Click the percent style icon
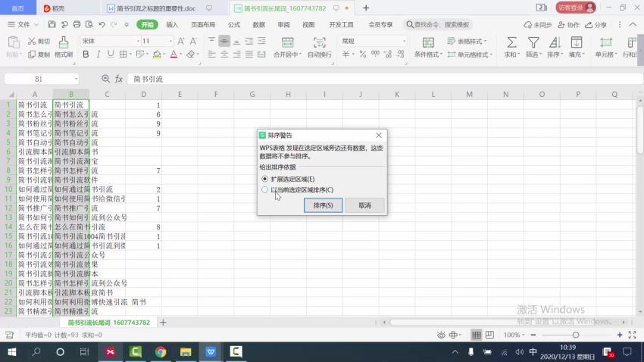This screenshot has height=362, width=644. point(363,55)
